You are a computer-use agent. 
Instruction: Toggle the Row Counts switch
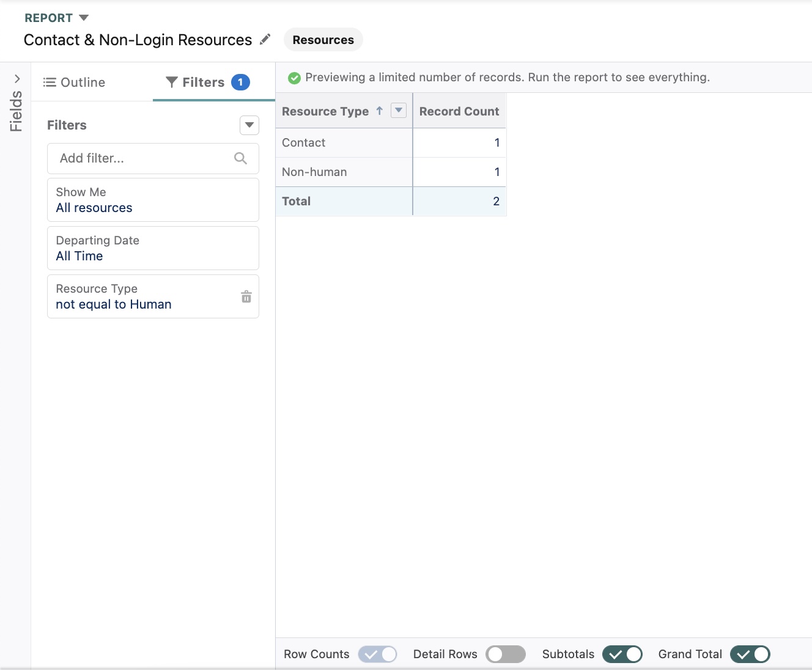tap(377, 654)
